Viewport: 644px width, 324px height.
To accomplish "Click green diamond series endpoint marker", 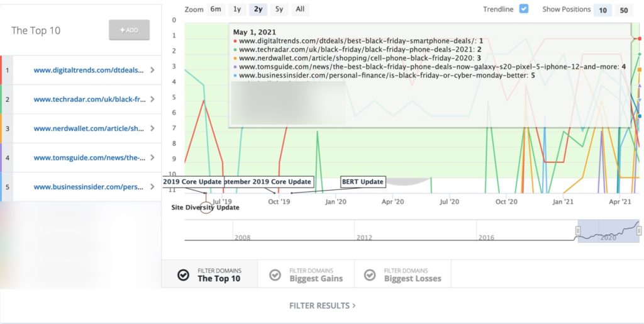I will (640, 54).
